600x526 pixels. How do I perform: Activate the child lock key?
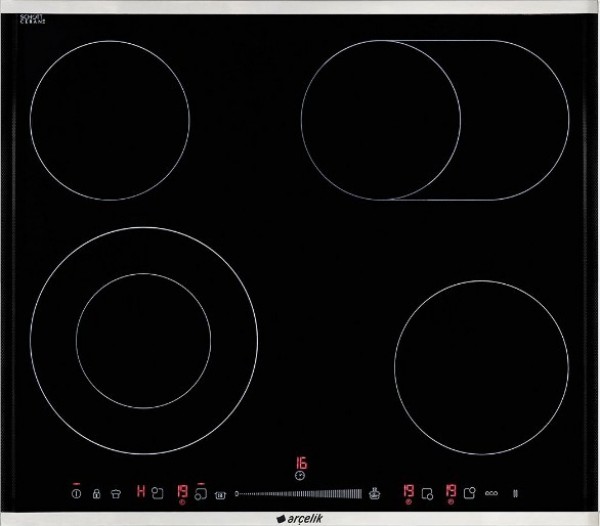pyautogui.click(x=96, y=493)
